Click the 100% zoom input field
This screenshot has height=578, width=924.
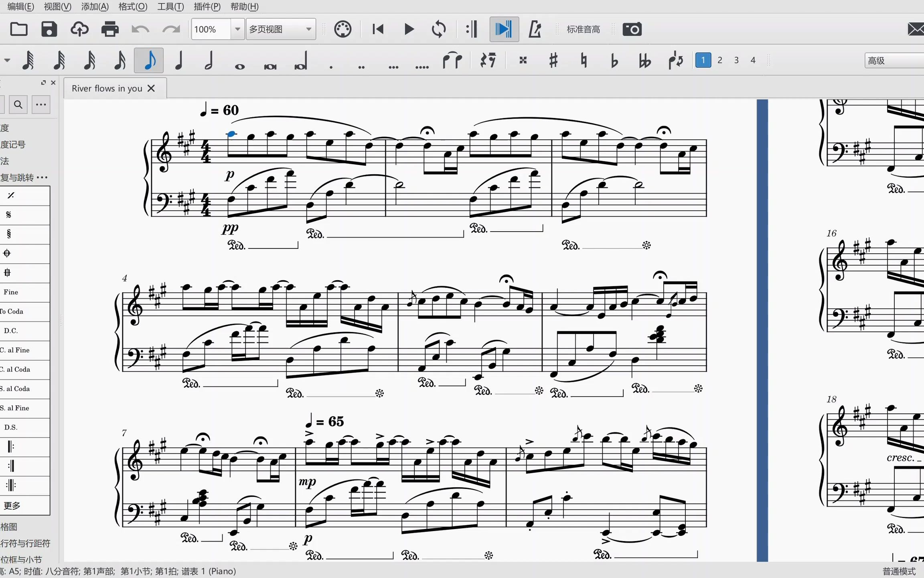(x=212, y=29)
